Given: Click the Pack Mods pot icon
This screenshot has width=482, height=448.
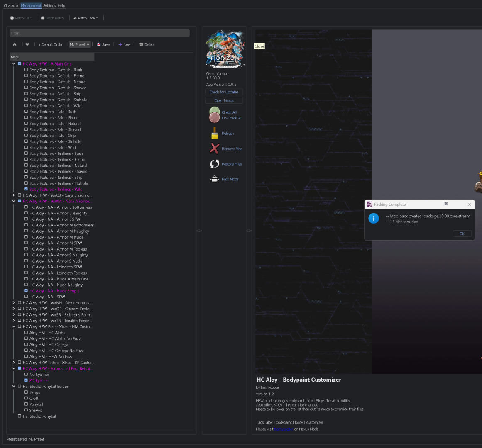Looking at the screenshot, I should (x=215, y=179).
